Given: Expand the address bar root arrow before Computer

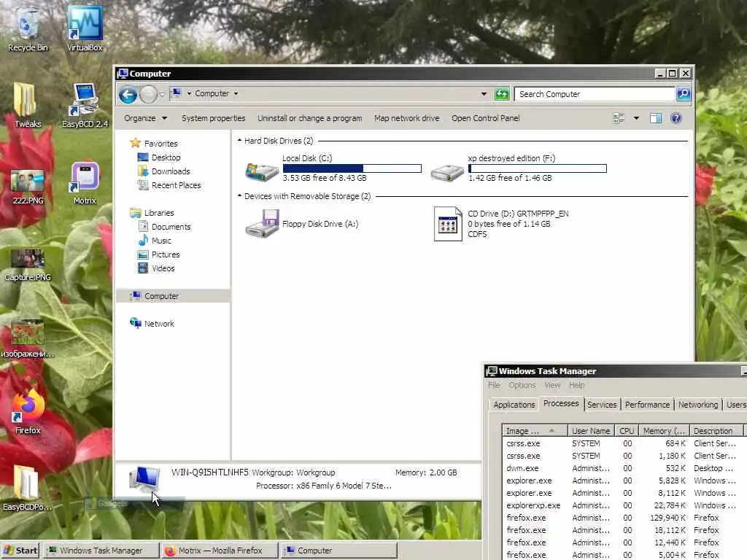Looking at the screenshot, I should click(189, 94).
